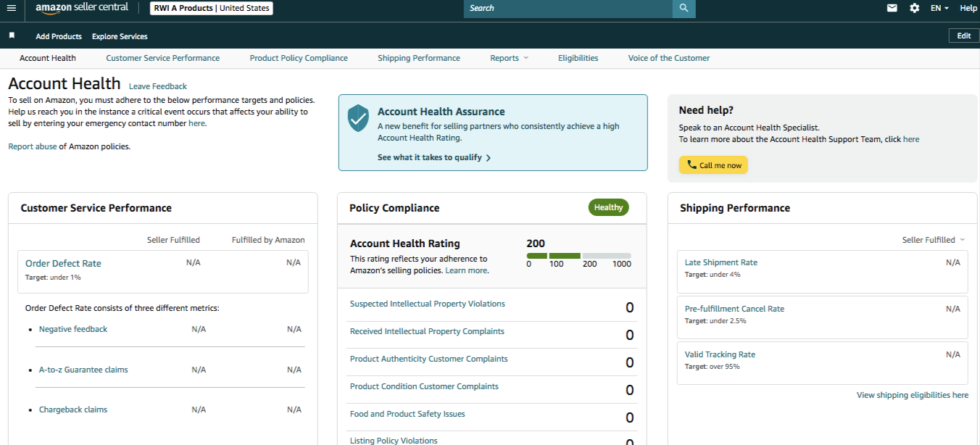Click the Edit button
The image size is (980, 445).
pos(963,36)
